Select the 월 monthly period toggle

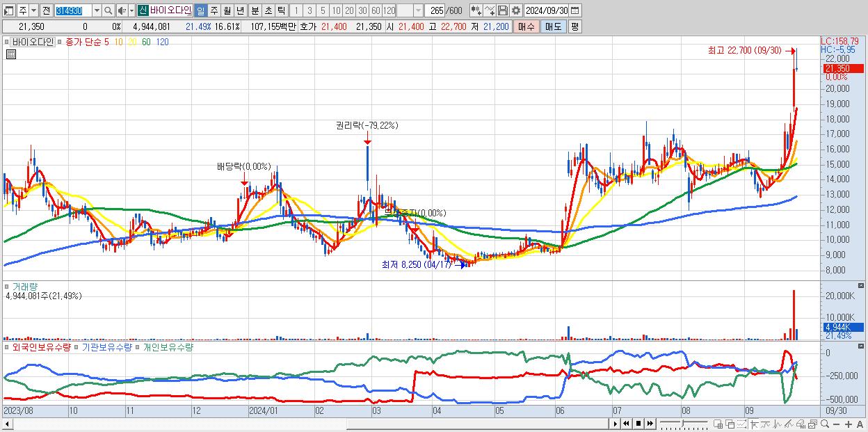point(227,11)
